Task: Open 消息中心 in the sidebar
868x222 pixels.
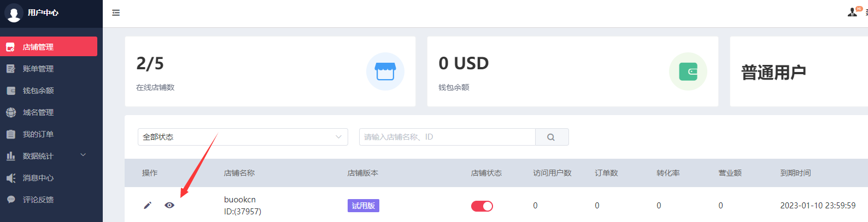Action: 38,178
